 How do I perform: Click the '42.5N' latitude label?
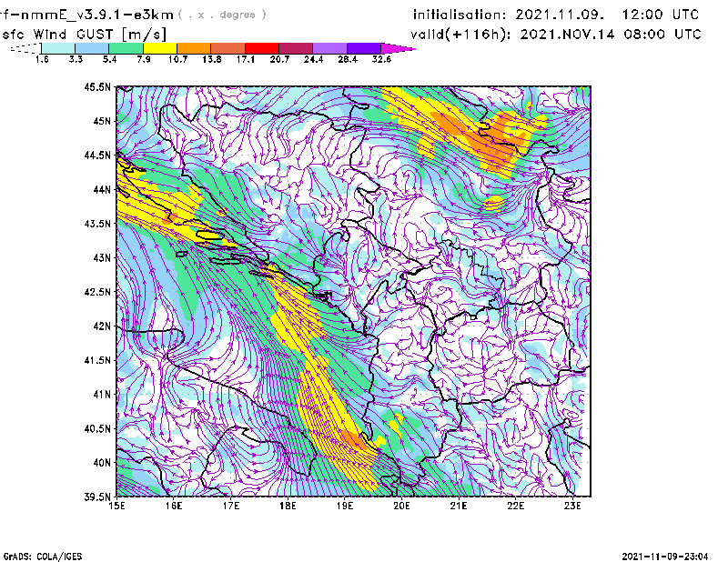(97, 292)
